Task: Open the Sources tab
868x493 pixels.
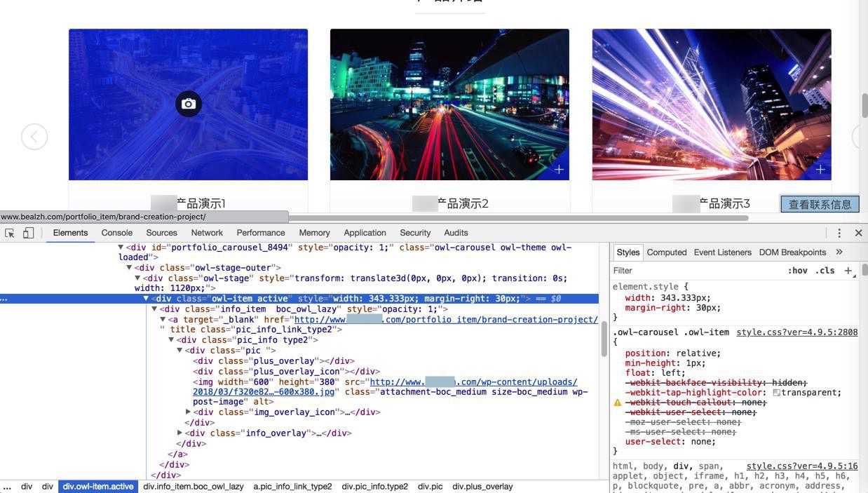Action: pos(161,233)
